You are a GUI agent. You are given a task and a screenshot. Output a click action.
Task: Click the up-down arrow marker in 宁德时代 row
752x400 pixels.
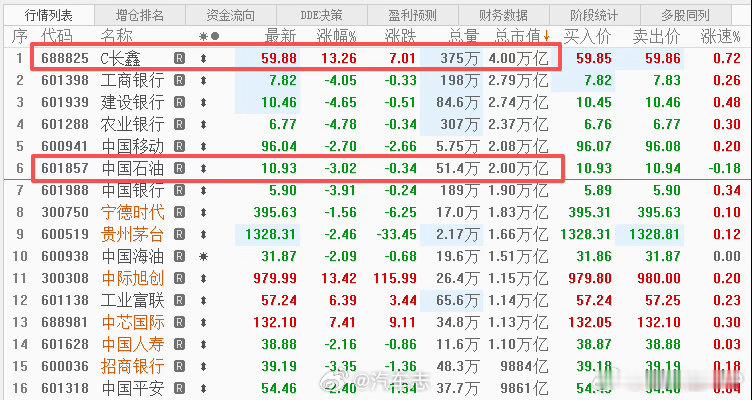pyautogui.click(x=203, y=212)
